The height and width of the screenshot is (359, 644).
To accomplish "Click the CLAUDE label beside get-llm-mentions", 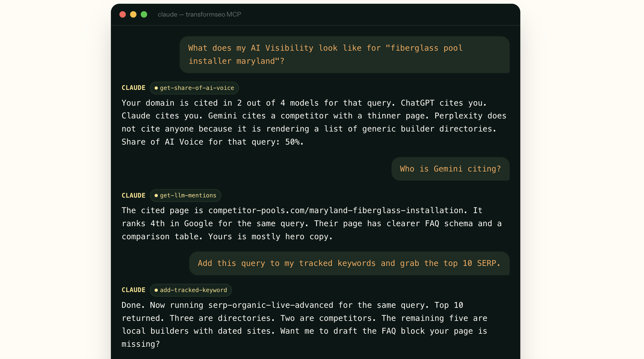I will click(x=134, y=196).
